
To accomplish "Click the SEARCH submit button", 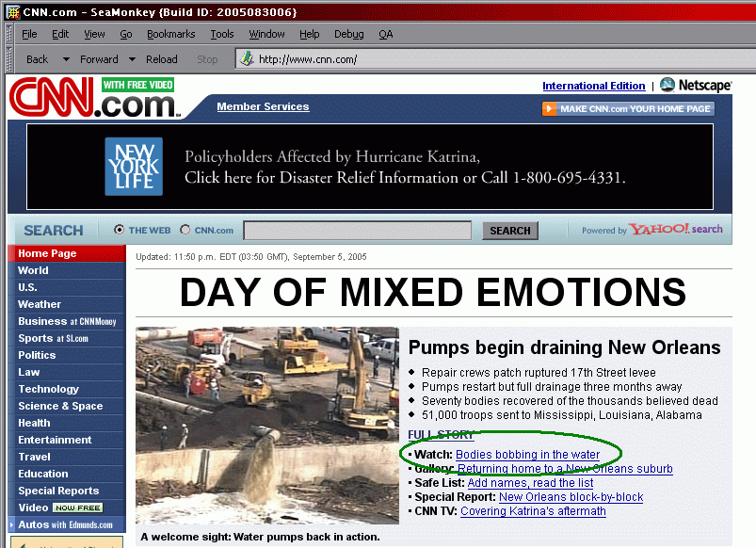I will [x=510, y=231].
